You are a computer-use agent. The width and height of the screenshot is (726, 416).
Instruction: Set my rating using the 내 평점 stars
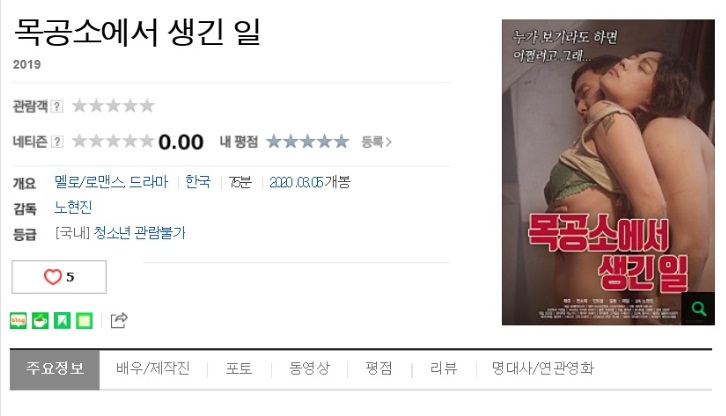307,141
